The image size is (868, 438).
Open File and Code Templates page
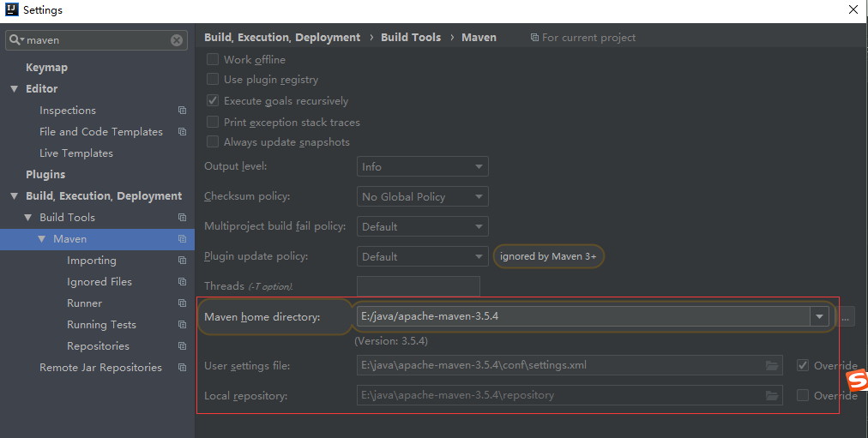pyautogui.click(x=101, y=132)
